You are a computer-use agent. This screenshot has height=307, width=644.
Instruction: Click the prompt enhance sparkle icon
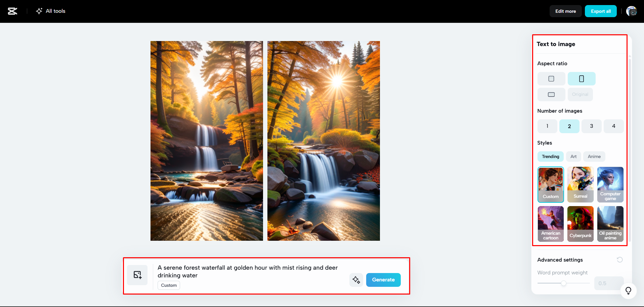[x=356, y=280]
